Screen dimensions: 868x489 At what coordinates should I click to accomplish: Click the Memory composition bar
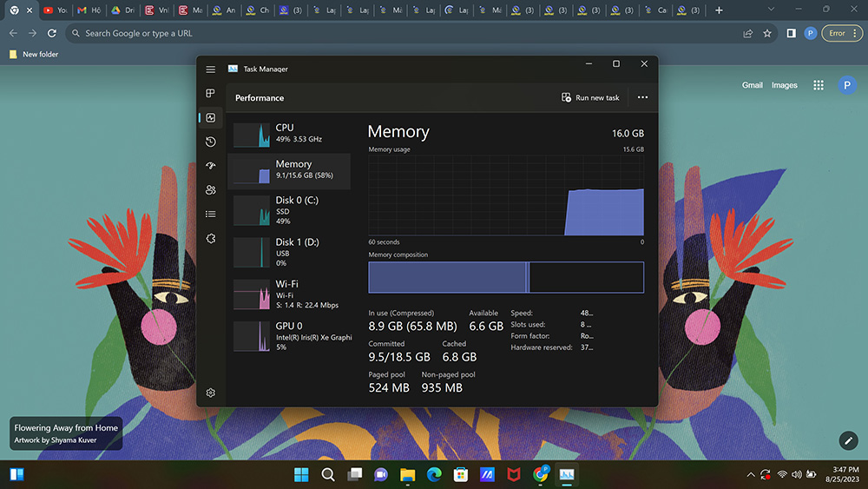(x=506, y=277)
